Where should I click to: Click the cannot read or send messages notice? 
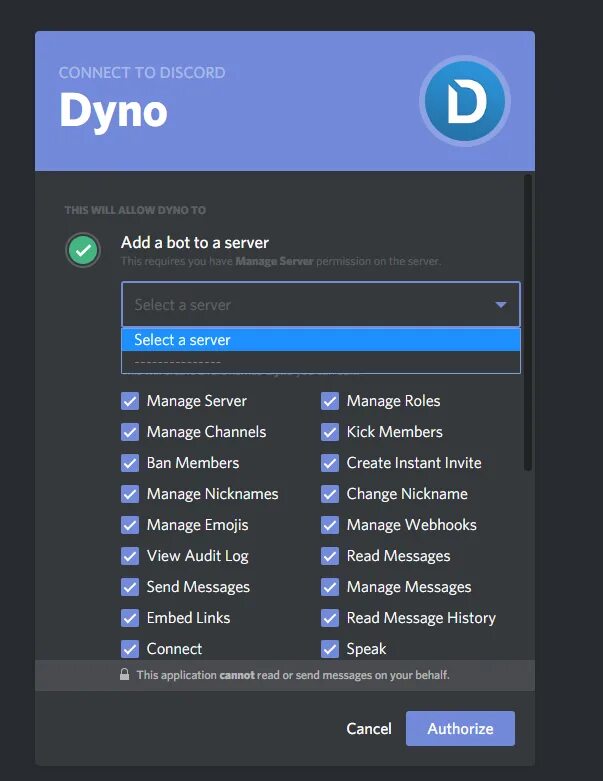(293, 675)
